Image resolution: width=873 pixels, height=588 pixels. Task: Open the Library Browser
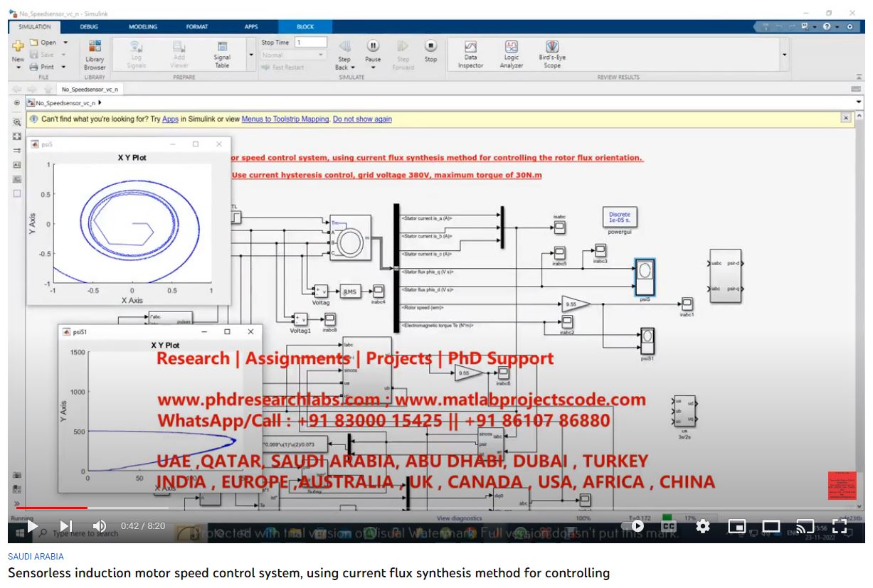[95, 54]
